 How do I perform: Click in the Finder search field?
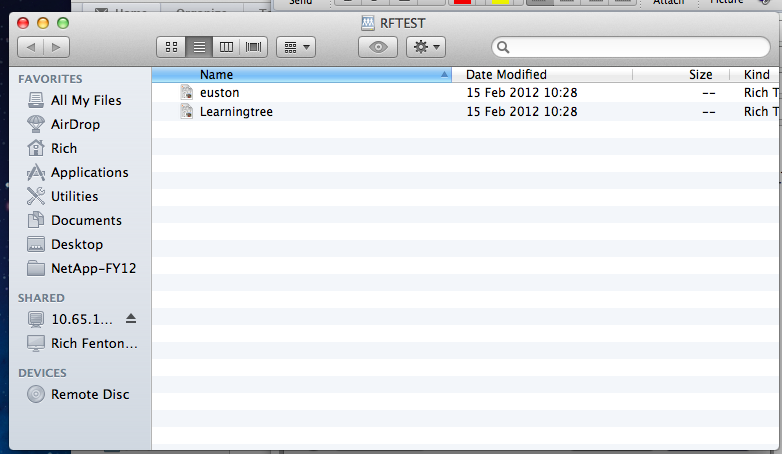pos(631,47)
